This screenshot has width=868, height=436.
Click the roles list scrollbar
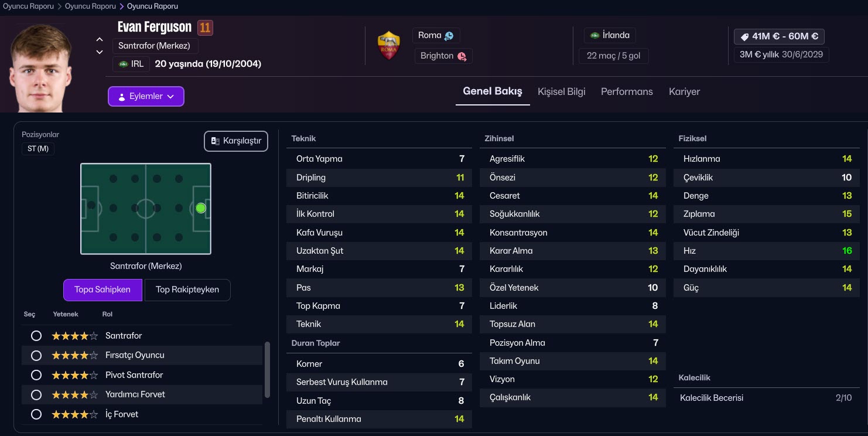[x=268, y=369]
